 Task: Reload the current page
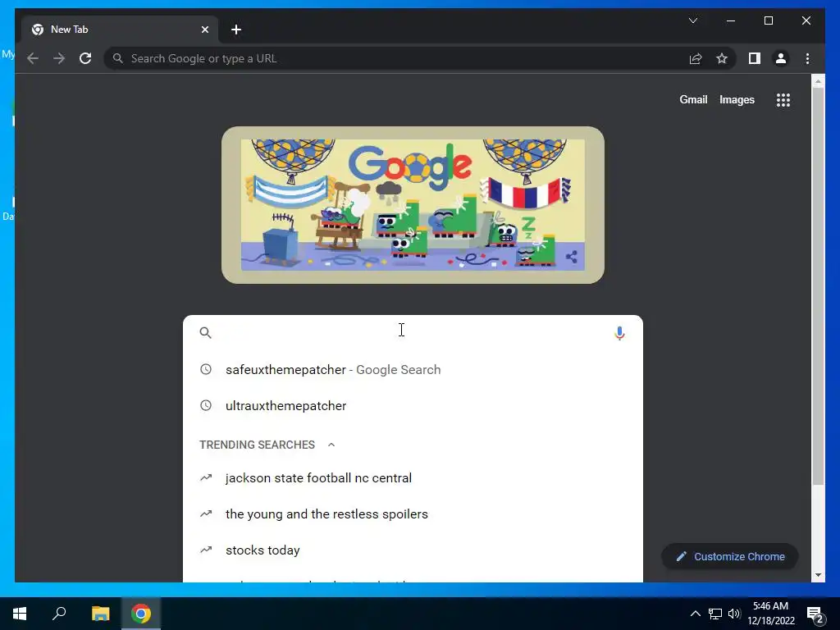(85, 58)
